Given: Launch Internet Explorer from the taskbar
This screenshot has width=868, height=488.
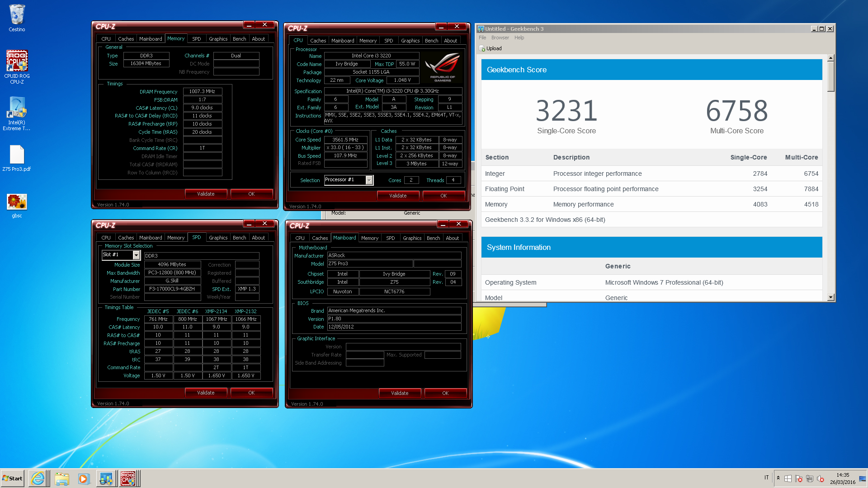Looking at the screenshot, I should click(38, 479).
